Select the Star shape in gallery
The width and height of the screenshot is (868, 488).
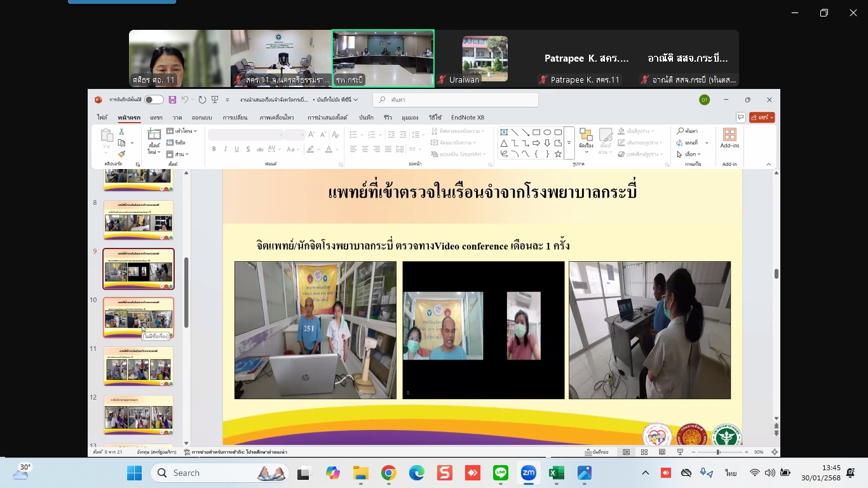558,154
